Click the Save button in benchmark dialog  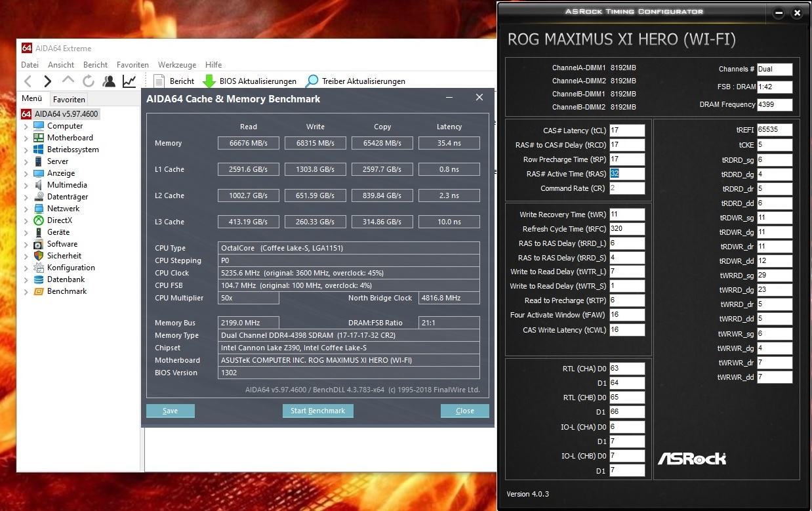tap(171, 411)
